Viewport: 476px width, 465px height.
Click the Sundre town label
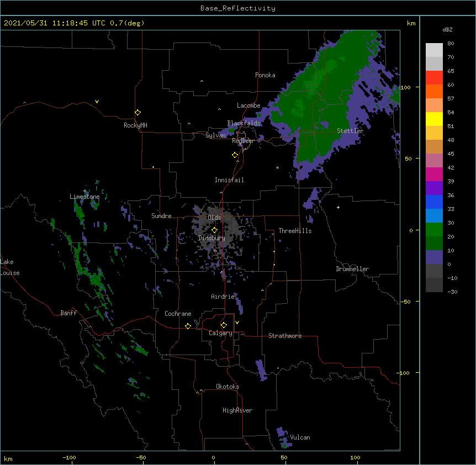(161, 216)
